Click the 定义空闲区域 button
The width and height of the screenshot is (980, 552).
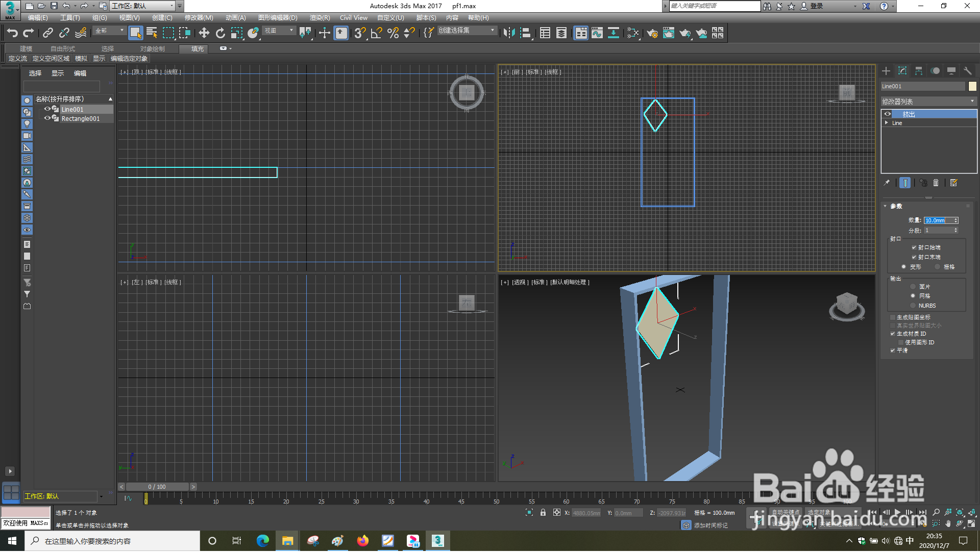tap(51, 59)
